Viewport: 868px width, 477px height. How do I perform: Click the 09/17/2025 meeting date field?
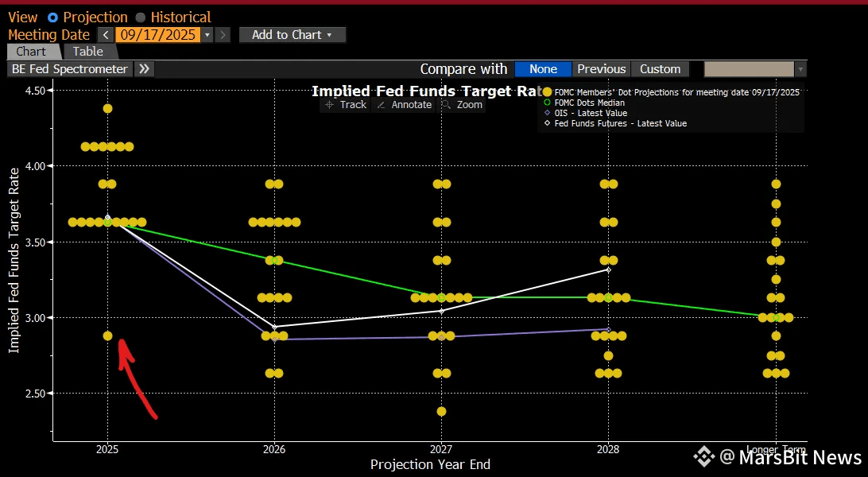tap(157, 35)
